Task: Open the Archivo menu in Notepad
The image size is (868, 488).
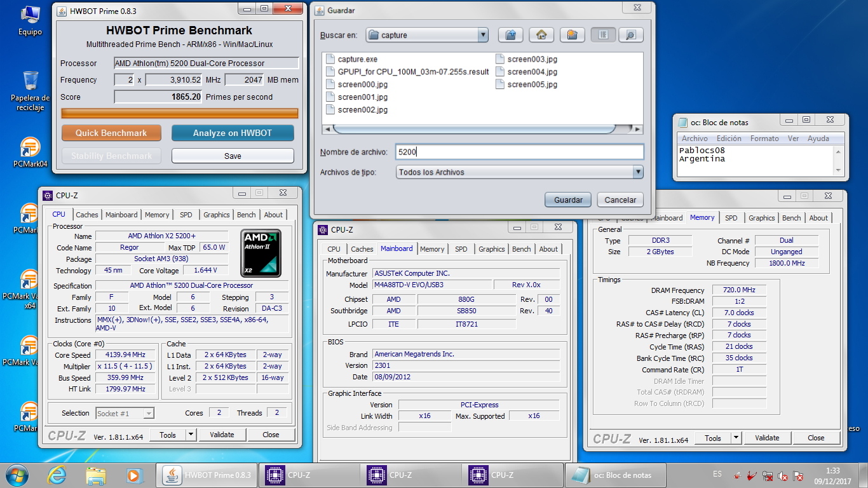Action: pyautogui.click(x=695, y=138)
